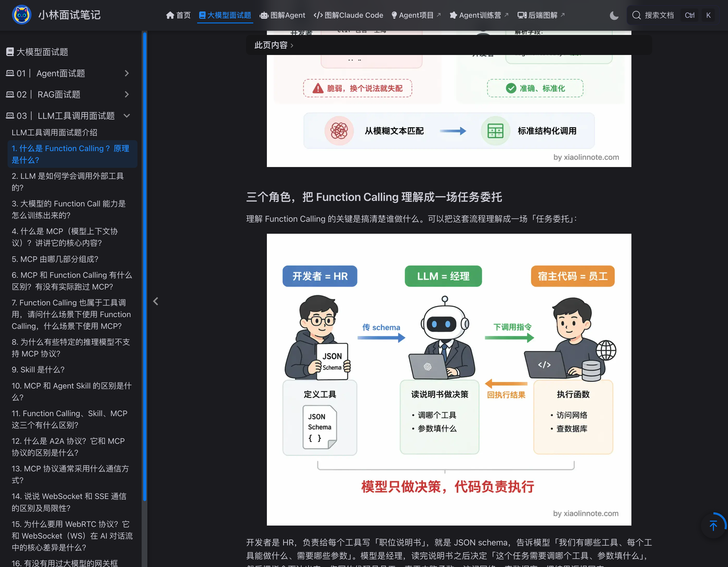Click the robot icon of 图解Agent
The width and height of the screenshot is (728, 567).
click(x=264, y=15)
